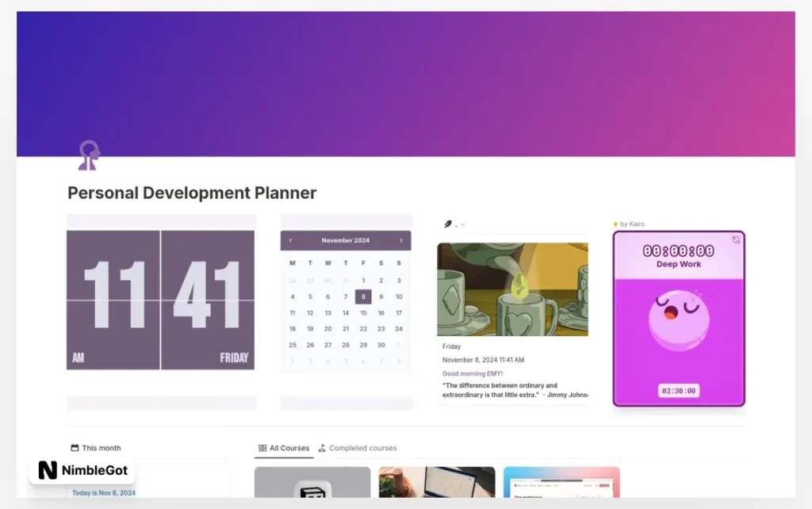Expand the chevron beside the feather icon
This screenshot has width=812, height=509.
(463, 224)
